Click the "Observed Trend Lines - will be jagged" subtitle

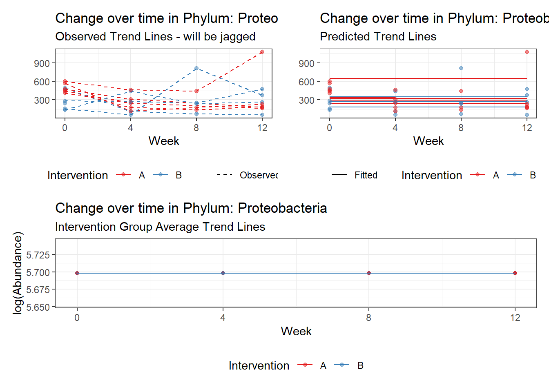click(155, 37)
